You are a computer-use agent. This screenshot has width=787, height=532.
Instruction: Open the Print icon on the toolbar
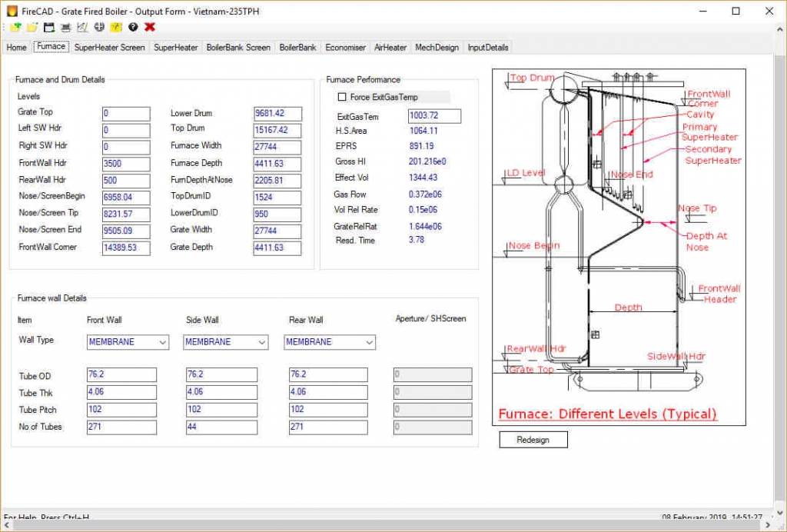pyautogui.click(x=65, y=27)
